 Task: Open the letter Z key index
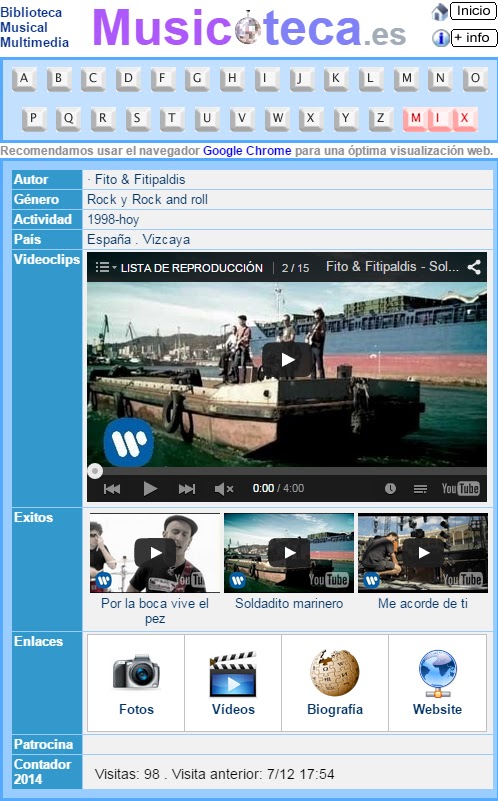click(381, 119)
